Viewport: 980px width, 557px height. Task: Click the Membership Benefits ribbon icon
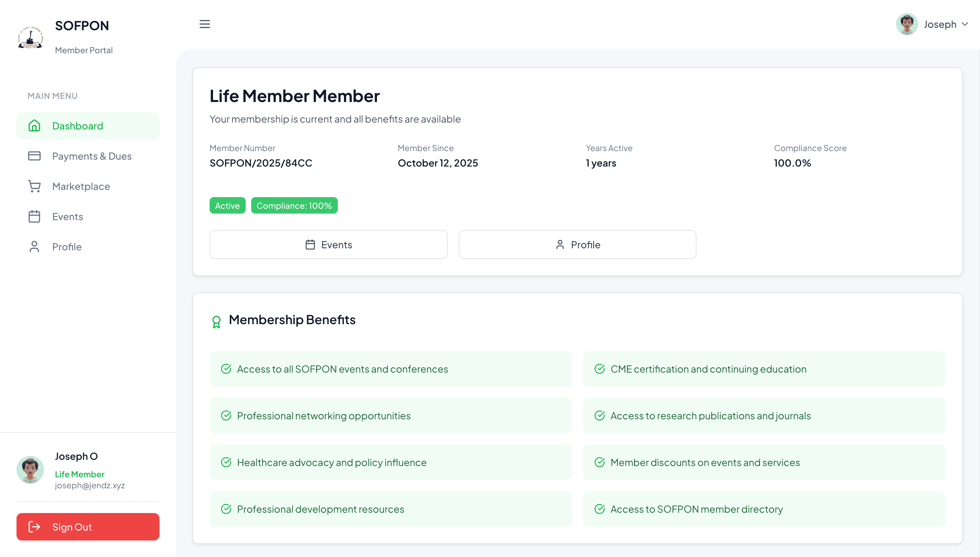coord(216,322)
